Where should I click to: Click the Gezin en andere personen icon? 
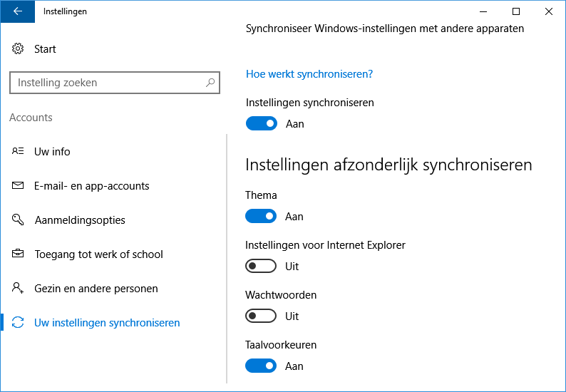tap(18, 289)
